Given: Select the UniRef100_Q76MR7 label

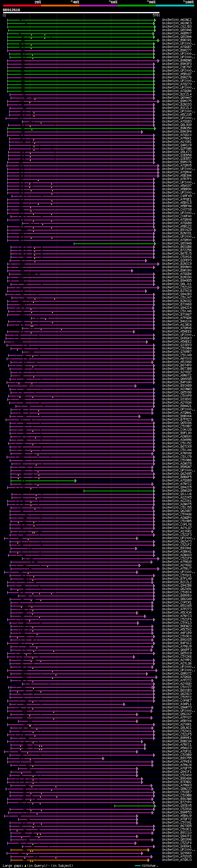Looking at the screenshot, I should [x=177, y=352].
